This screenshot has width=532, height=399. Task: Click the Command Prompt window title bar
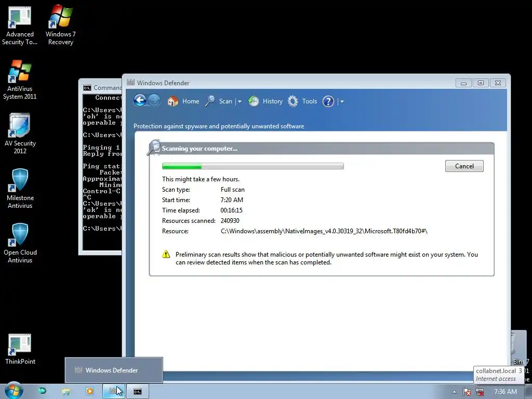(102, 87)
